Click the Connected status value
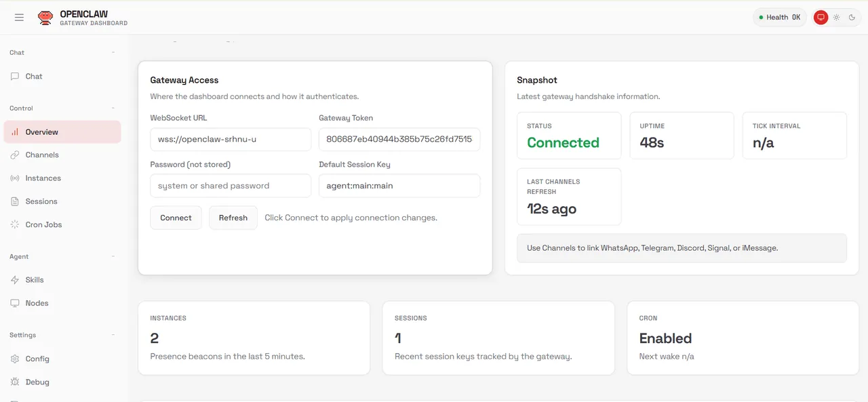 [x=563, y=143]
